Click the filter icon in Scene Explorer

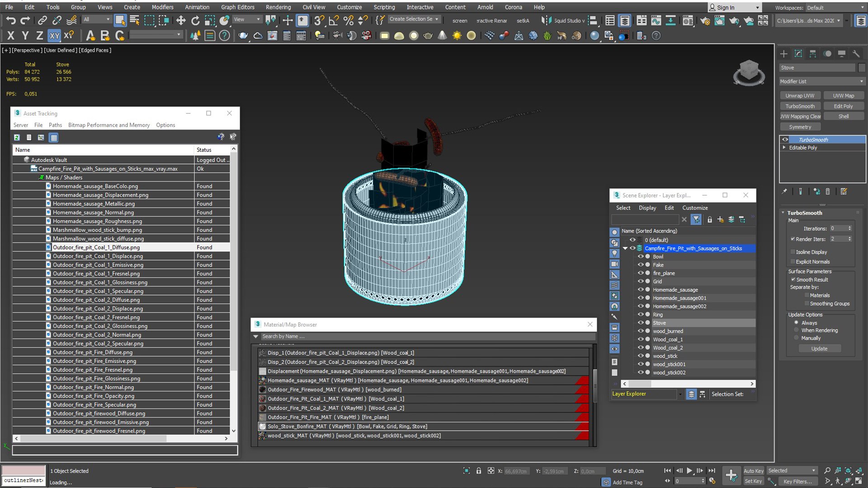696,220
